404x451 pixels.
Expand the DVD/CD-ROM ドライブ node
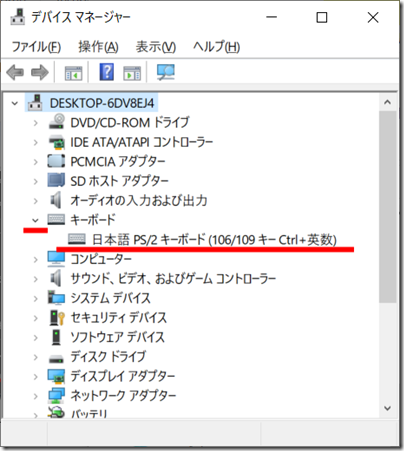click(36, 123)
